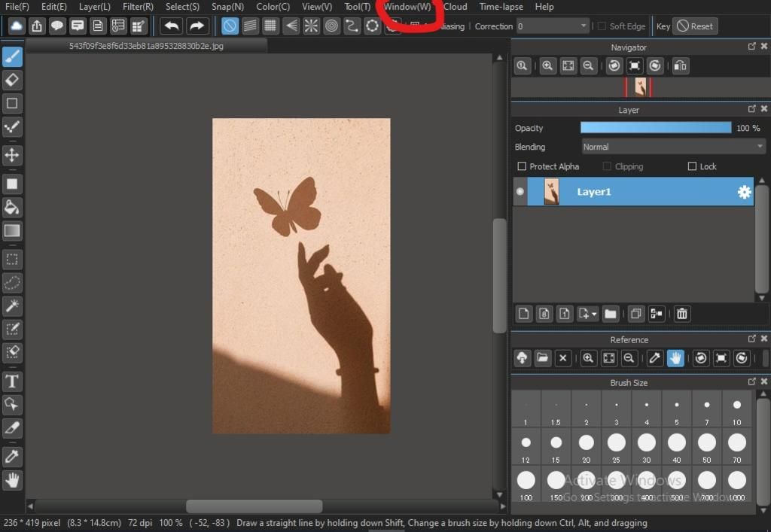Select the Gradient tool
The height and width of the screenshot is (532, 771).
(12, 231)
